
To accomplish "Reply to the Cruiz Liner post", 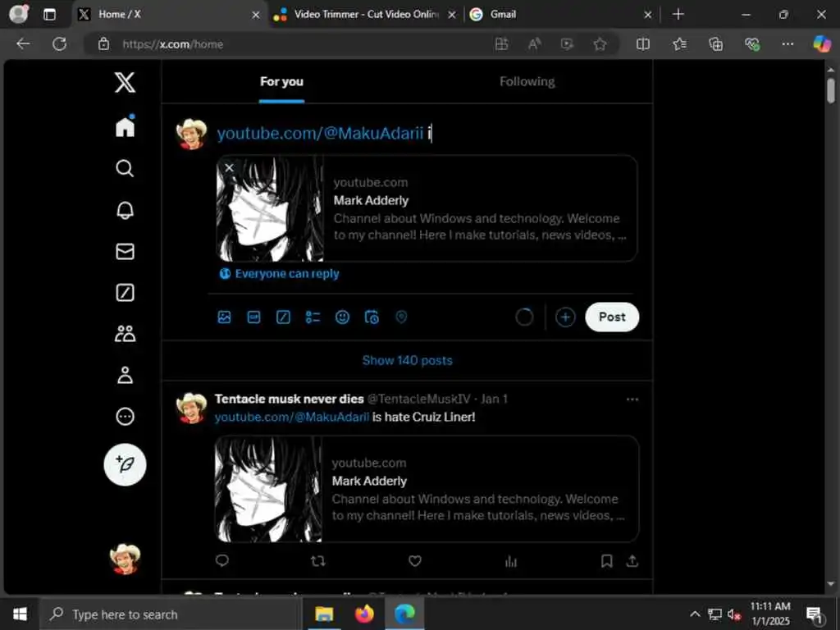I will [221, 560].
